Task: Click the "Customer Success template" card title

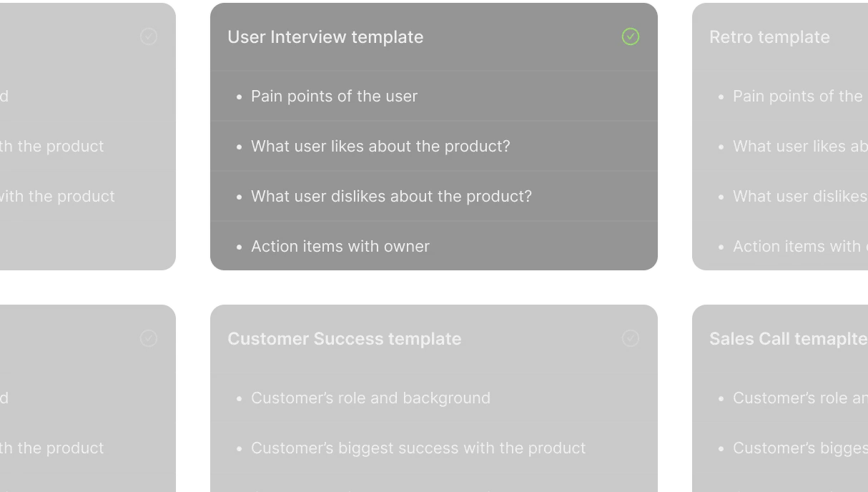Action: click(x=344, y=339)
